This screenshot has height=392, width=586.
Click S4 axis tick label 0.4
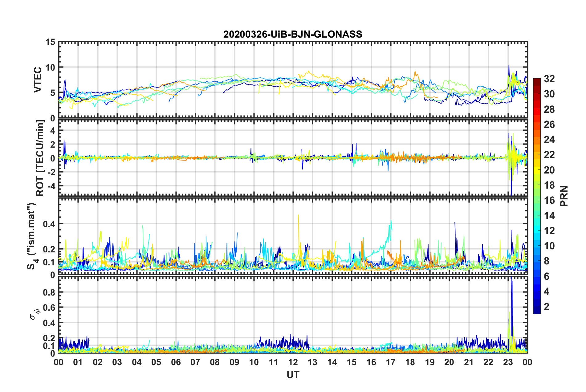(x=49, y=224)
